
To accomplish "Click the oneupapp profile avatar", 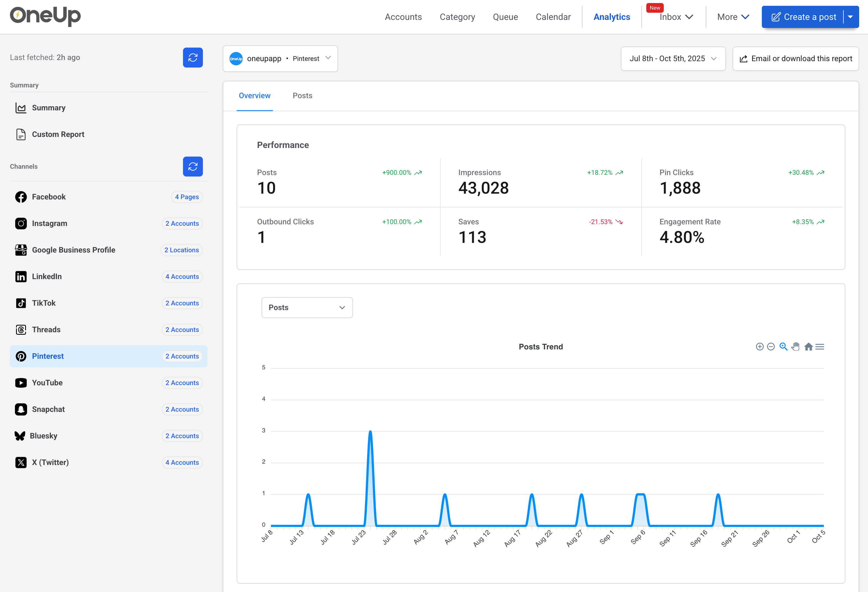I will coord(236,58).
